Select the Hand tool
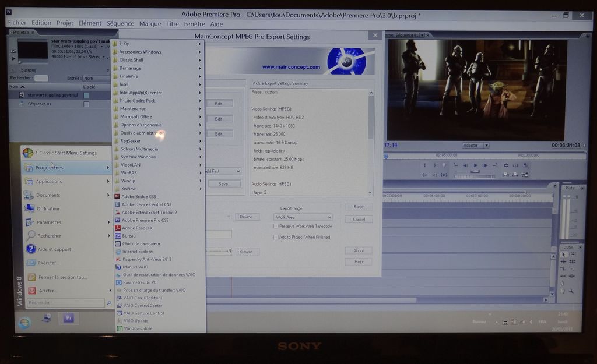The width and height of the screenshot is (597, 364). click(563, 291)
